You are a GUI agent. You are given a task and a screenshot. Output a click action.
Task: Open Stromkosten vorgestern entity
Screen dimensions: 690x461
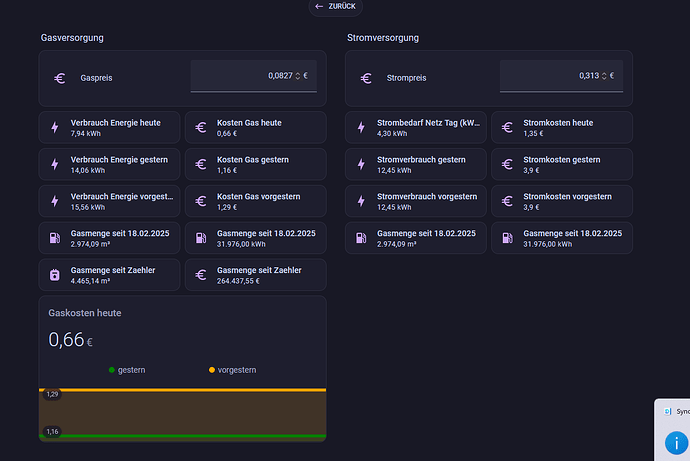(562, 201)
